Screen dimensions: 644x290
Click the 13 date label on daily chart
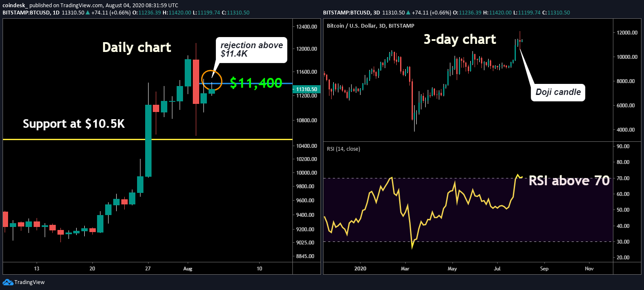[x=37, y=269]
